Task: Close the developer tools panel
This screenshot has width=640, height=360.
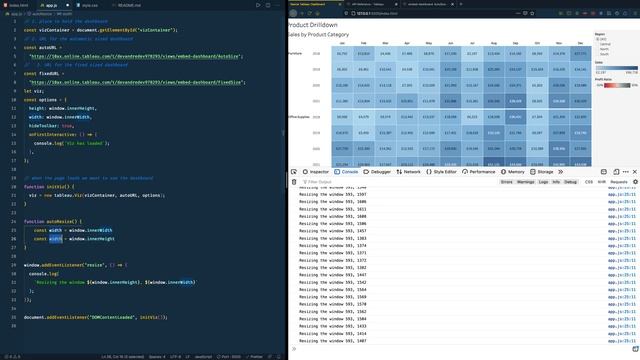Action: click(635, 172)
